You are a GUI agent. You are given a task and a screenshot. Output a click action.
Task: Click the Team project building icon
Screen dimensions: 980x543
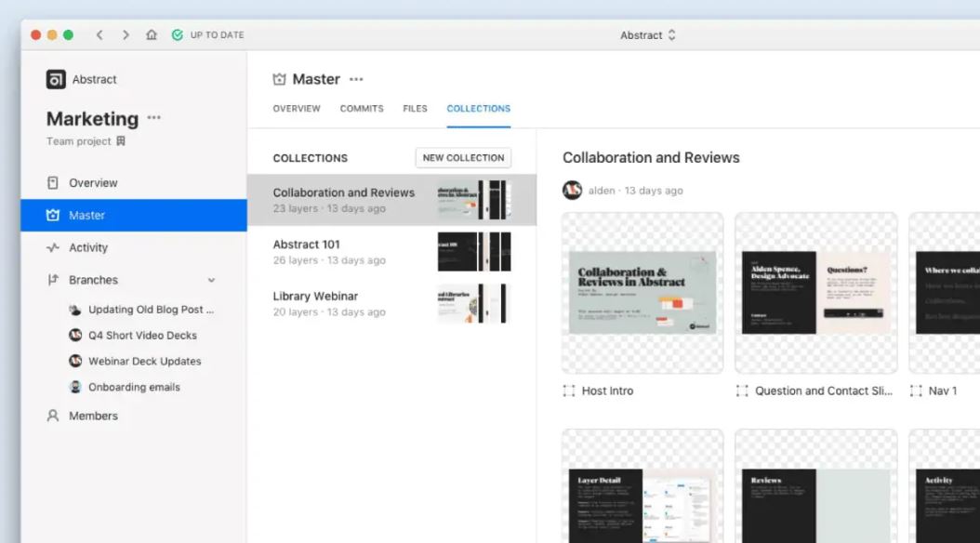tap(121, 141)
